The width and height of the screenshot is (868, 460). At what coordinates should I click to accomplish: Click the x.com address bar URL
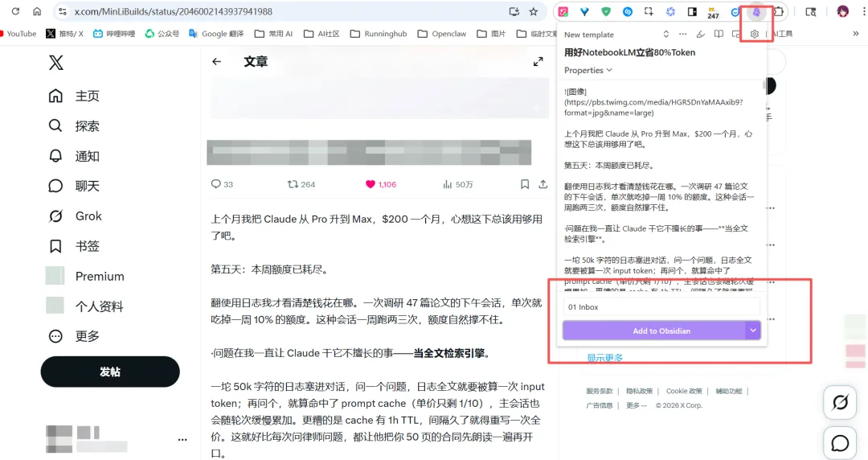174,11
